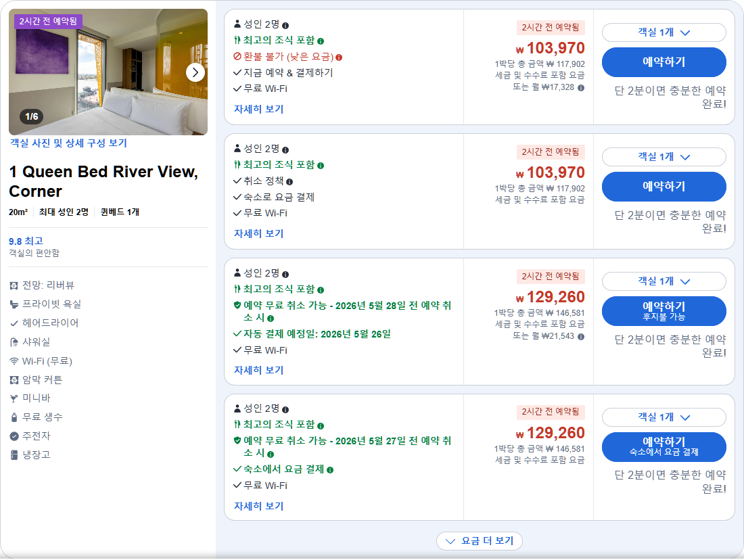Click the info icon beside 성인 2명
The image size is (744, 560).
[286, 25]
